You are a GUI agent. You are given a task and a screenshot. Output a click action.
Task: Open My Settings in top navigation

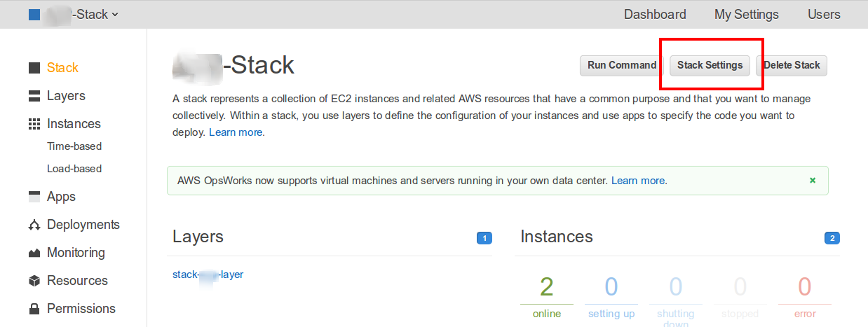coord(746,14)
